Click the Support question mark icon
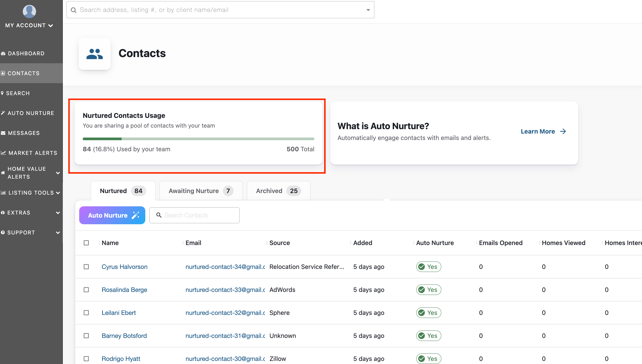 [3, 232]
